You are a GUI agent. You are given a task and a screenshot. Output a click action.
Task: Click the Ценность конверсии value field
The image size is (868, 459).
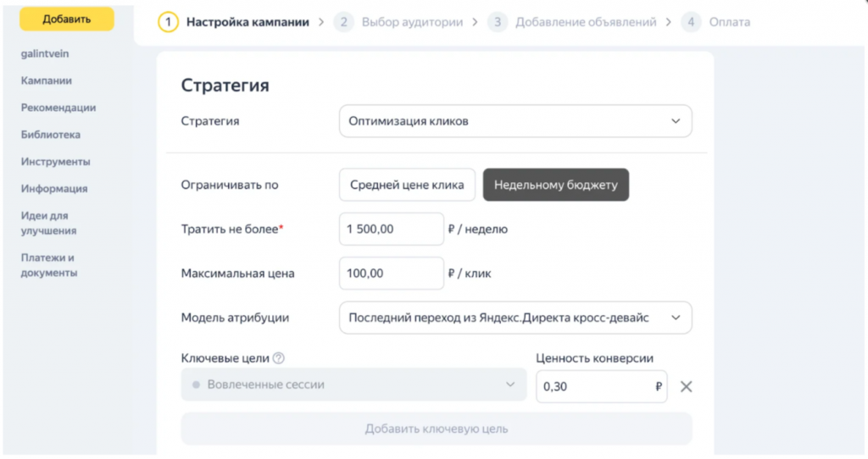click(x=601, y=386)
